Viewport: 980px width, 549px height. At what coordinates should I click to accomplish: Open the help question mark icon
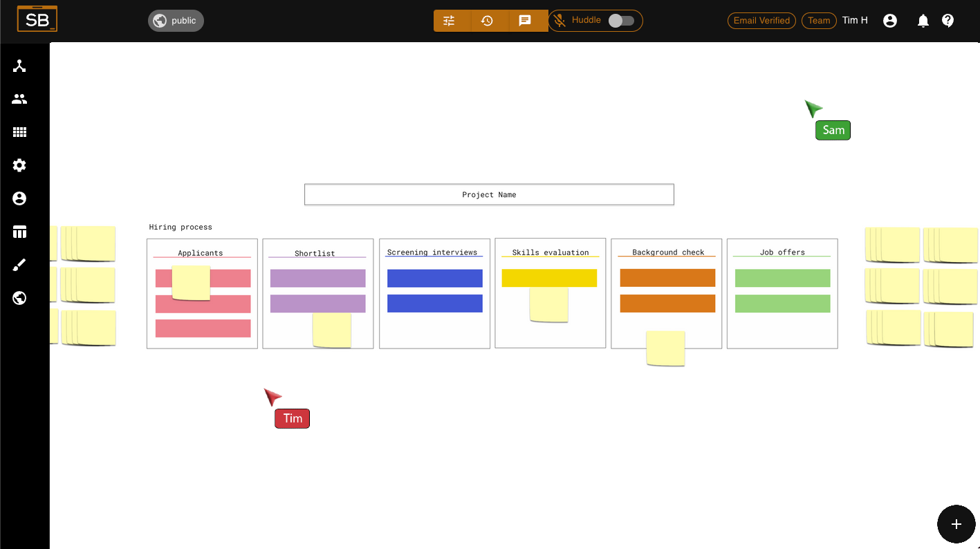coord(948,21)
